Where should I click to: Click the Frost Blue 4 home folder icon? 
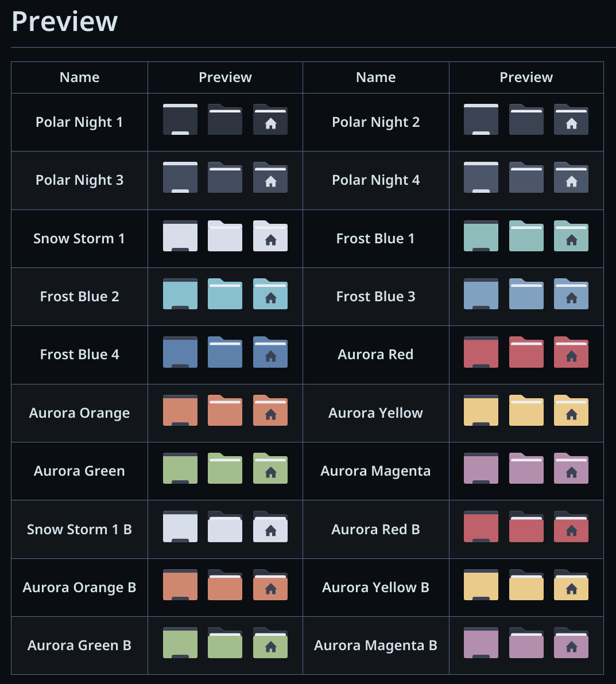tap(270, 352)
